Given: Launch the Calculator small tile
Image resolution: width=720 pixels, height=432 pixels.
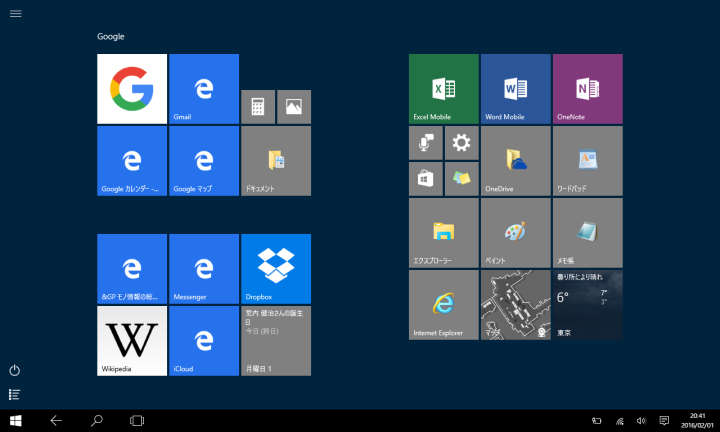Looking at the screenshot, I should point(258,107).
